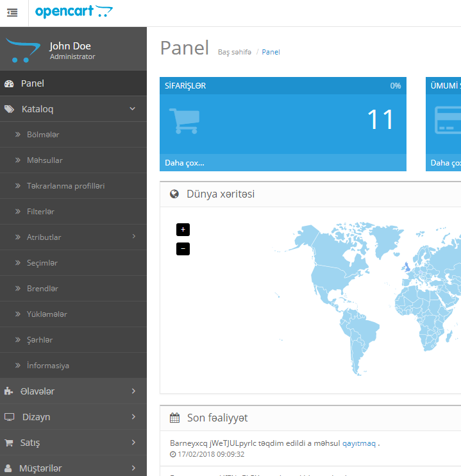Click Daha çox link in Ümumi tile

click(446, 163)
